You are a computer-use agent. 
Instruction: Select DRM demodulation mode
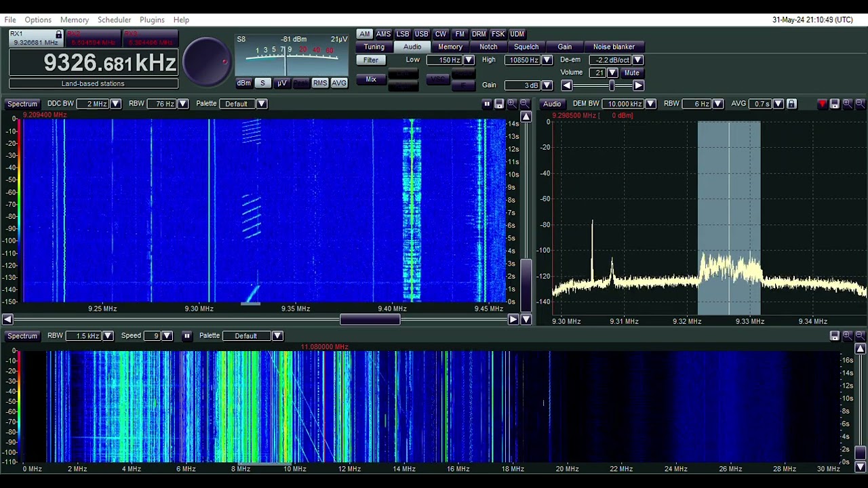pyautogui.click(x=479, y=34)
